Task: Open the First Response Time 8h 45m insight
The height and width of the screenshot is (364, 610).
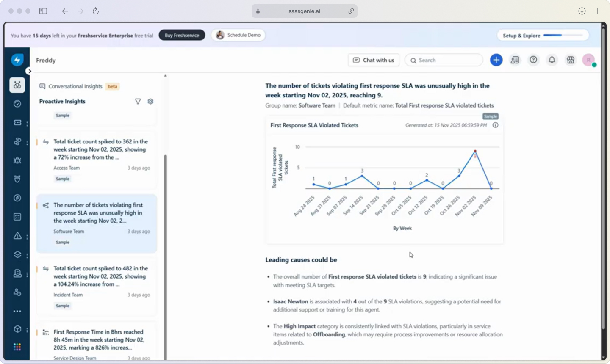Action: tap(97, 341)
